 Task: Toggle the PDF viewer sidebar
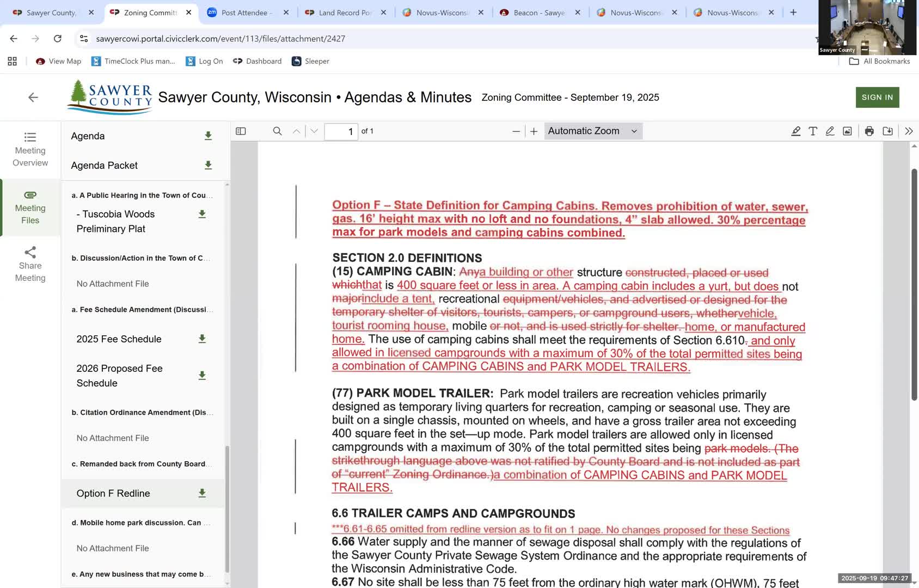[241, 131]
